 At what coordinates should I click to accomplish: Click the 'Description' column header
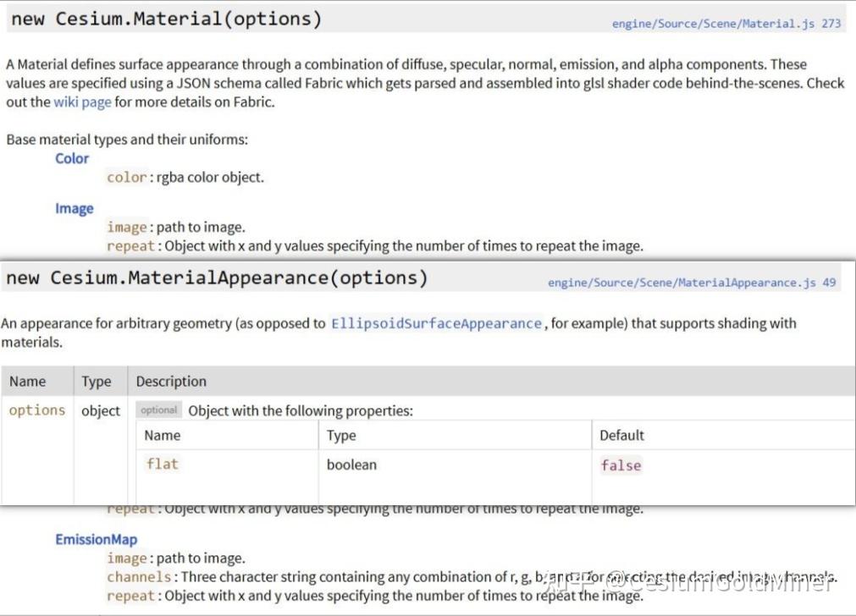click(x=171, y=382)
